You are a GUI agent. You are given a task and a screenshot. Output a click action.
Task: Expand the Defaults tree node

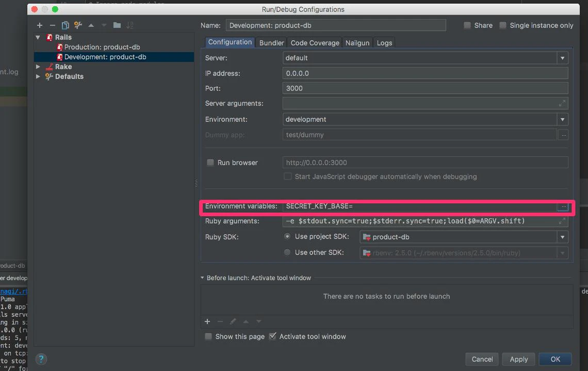point(38,76)
